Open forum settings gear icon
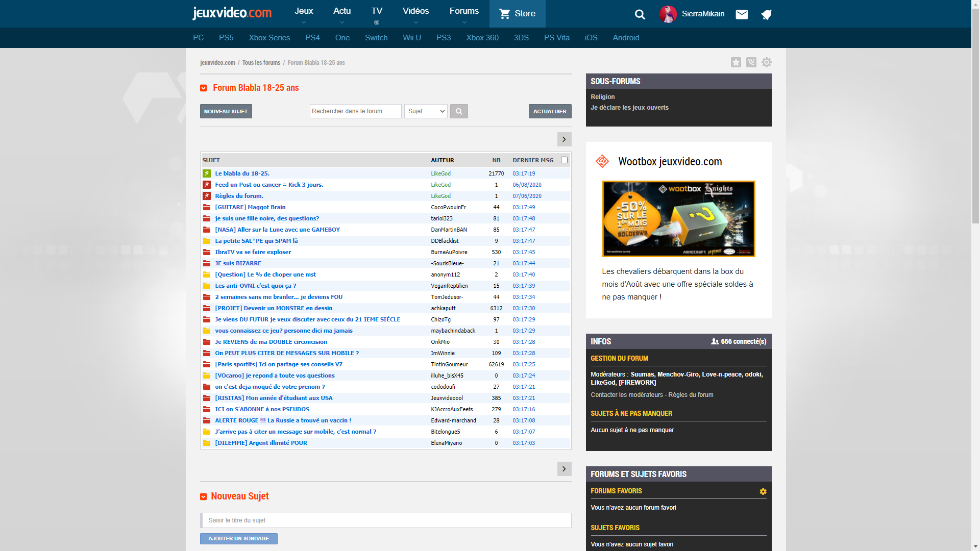The image size is (980, 551). click(x=766, y=62)
